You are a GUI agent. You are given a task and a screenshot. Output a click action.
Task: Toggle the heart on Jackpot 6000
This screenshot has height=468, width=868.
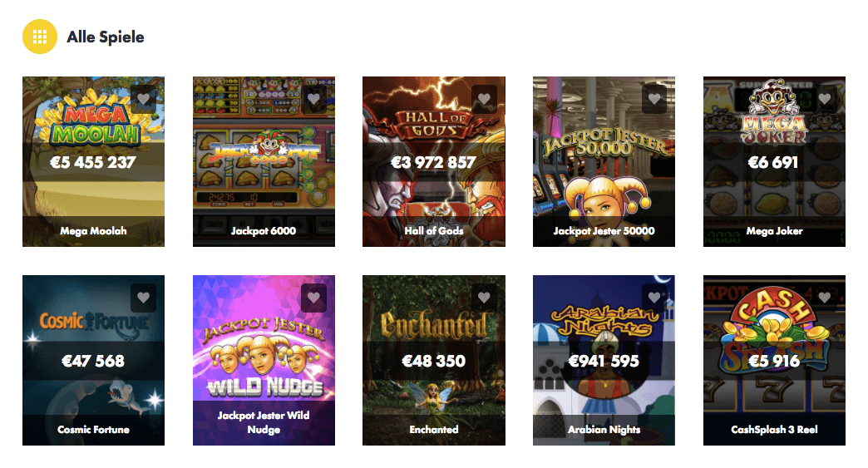click(x=314, y=99)
